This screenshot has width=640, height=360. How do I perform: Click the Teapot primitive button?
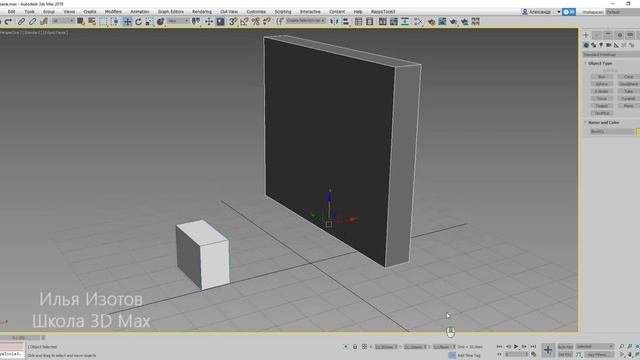point(602,106)
